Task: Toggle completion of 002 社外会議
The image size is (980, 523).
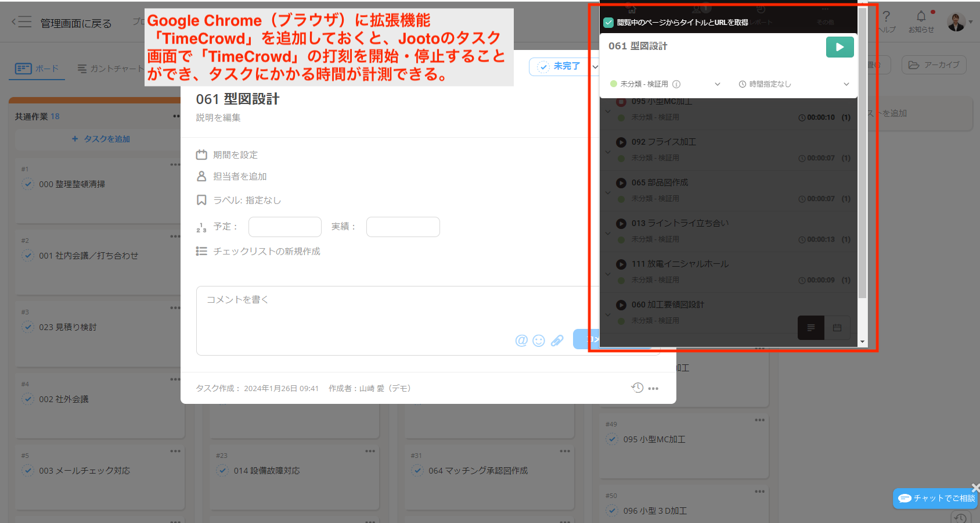Action: pos(27,399)
